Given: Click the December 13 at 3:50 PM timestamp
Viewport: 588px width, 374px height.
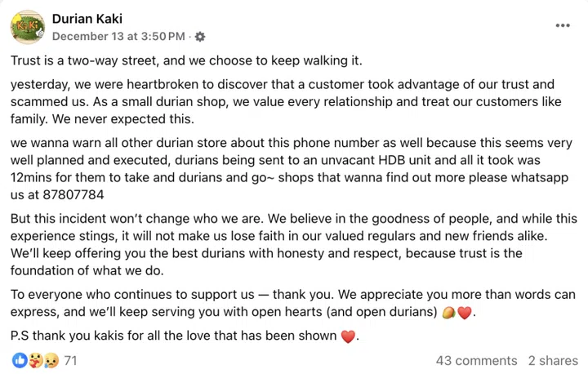Looking at the screenshot, I should (x=119, y=37).
